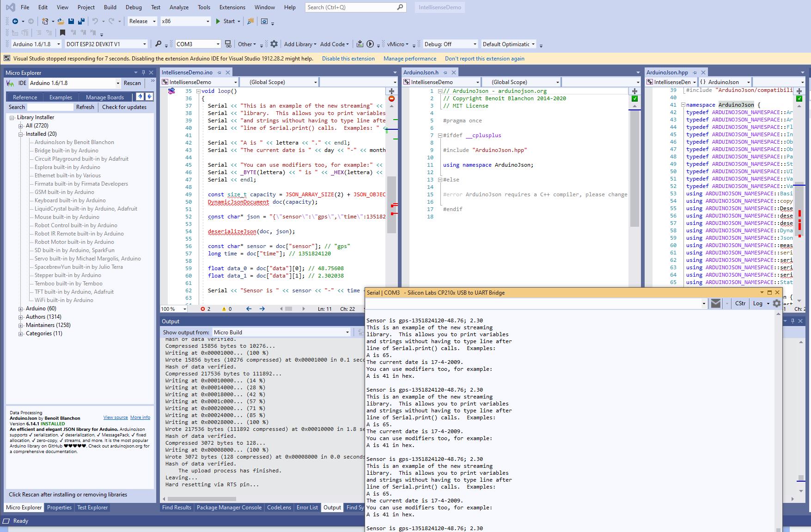
Task: Open Show output from Micro Build dropdown
Action: coord(281,332)
